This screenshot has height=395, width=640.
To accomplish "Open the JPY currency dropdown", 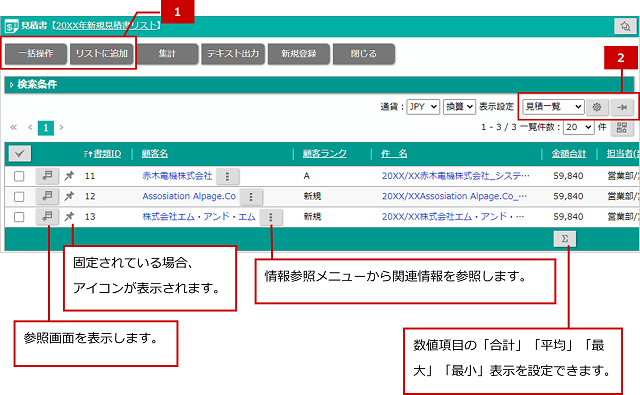I will point(423,107).
